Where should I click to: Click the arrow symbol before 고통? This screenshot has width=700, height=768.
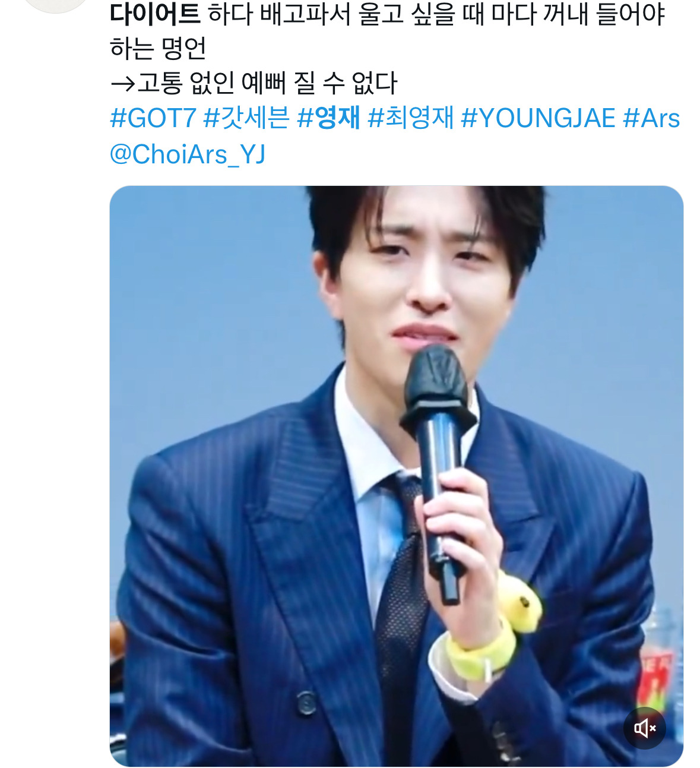[123, 83]
